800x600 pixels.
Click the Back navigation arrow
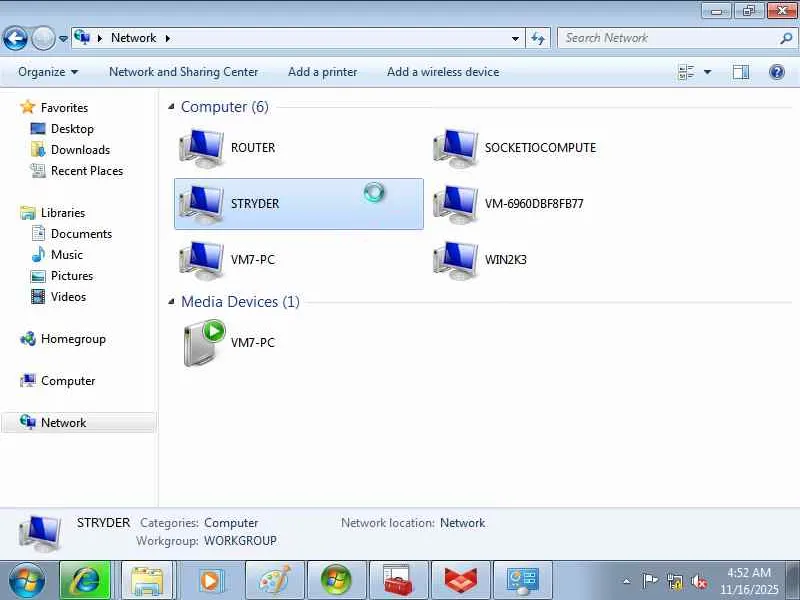(15, 38)
